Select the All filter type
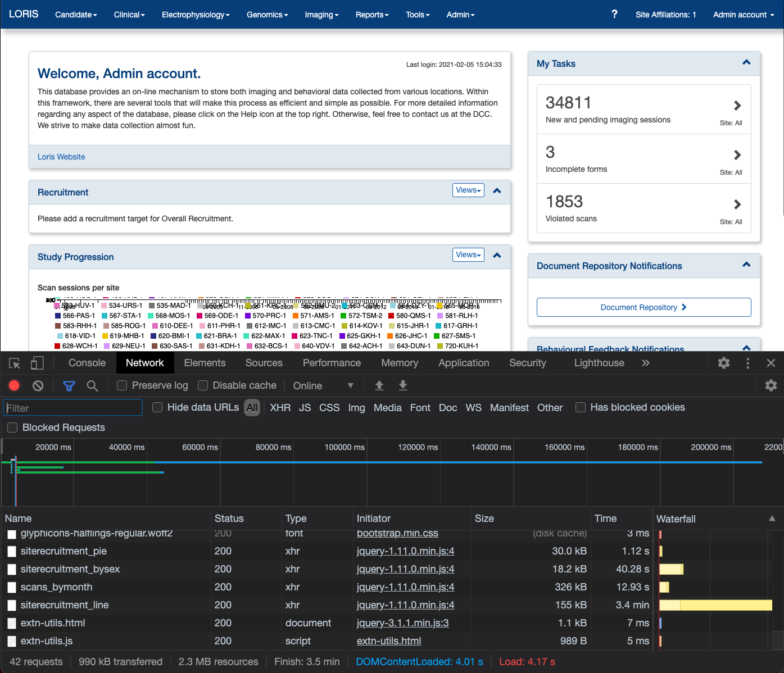784x673 pixels. click(252, 408)
